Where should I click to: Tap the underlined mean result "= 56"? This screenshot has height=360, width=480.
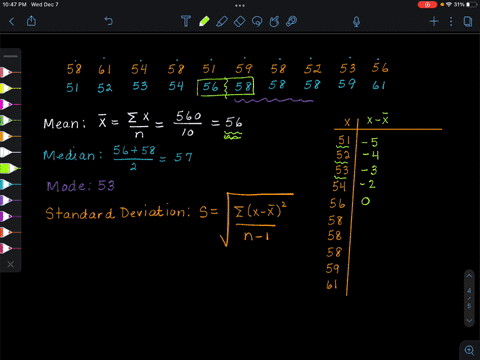(227, 123)
